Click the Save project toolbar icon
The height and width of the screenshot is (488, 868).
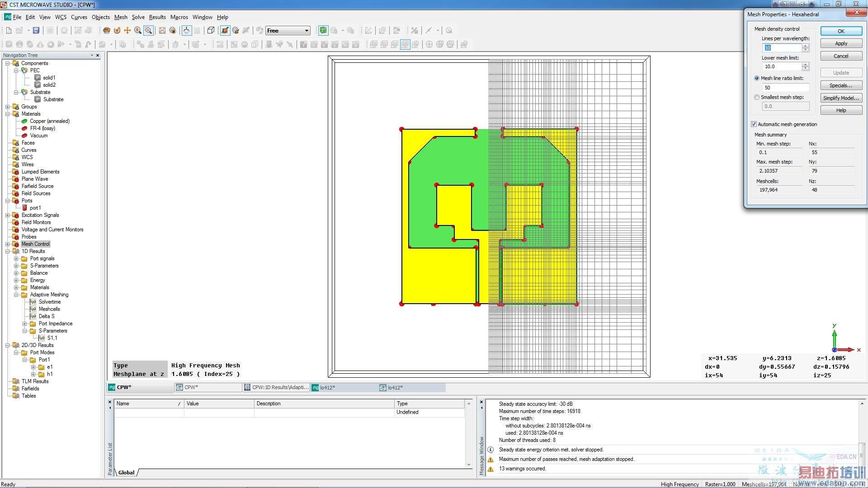tap(36, 30)
